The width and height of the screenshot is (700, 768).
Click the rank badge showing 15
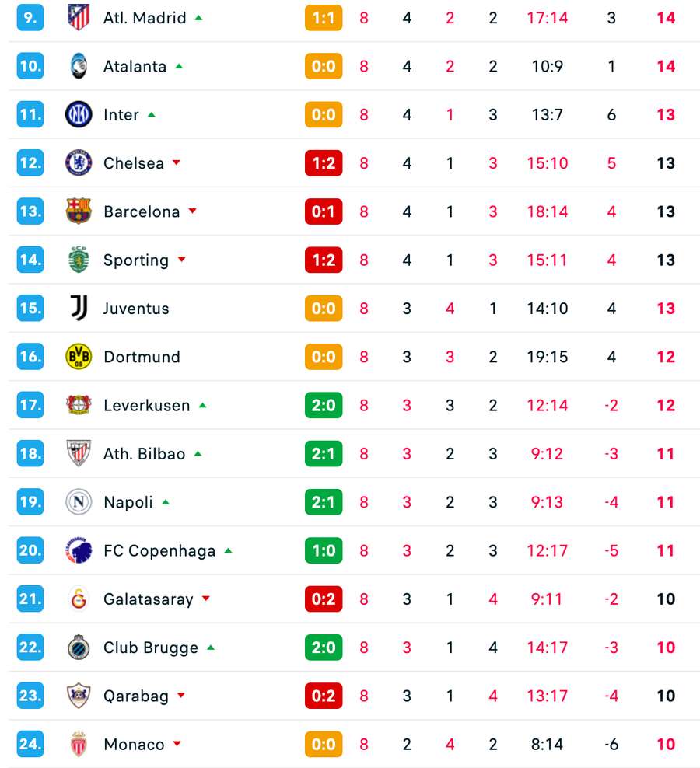30,308
